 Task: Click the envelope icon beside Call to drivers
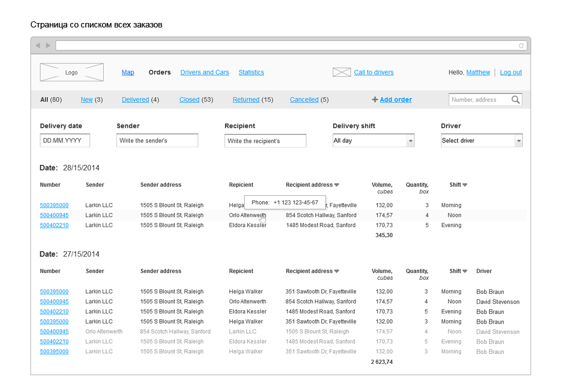tap(342, 72)
